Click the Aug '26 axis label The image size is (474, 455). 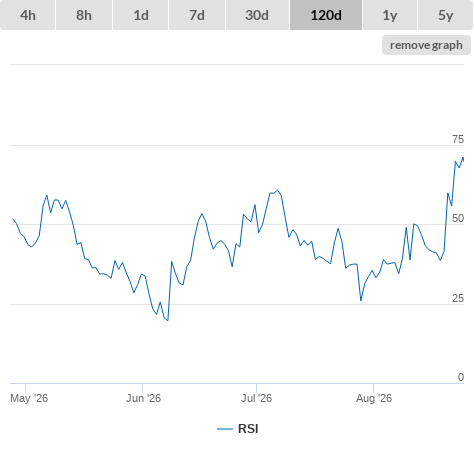(374, 398)
